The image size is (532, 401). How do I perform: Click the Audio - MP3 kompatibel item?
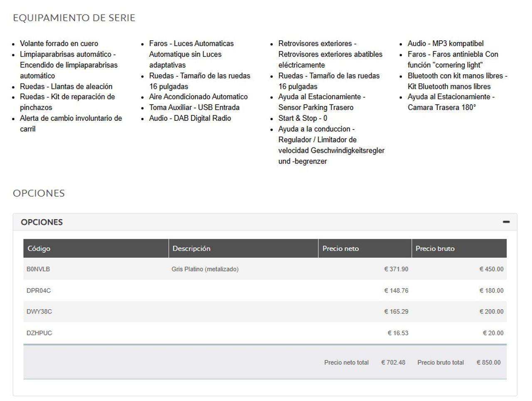(x=446, y=44)
